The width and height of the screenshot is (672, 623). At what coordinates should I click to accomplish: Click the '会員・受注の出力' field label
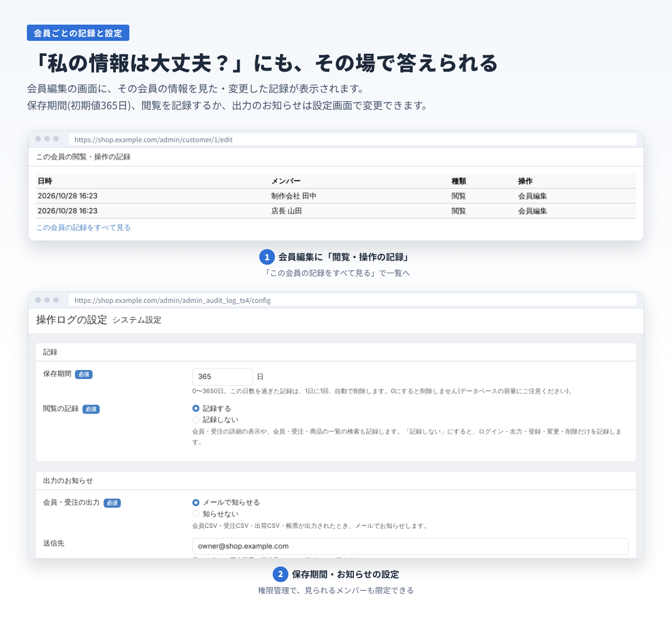pos(72,503)
